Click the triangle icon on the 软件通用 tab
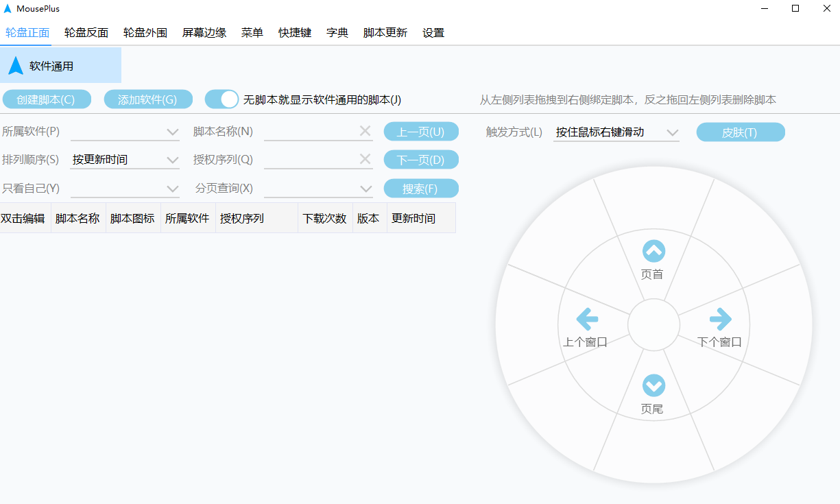Screen dimensions: 840x504 click(15, 65)
